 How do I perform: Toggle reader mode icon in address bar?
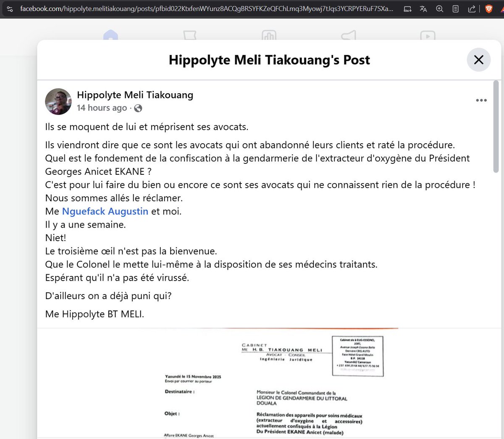coord(455,9)
